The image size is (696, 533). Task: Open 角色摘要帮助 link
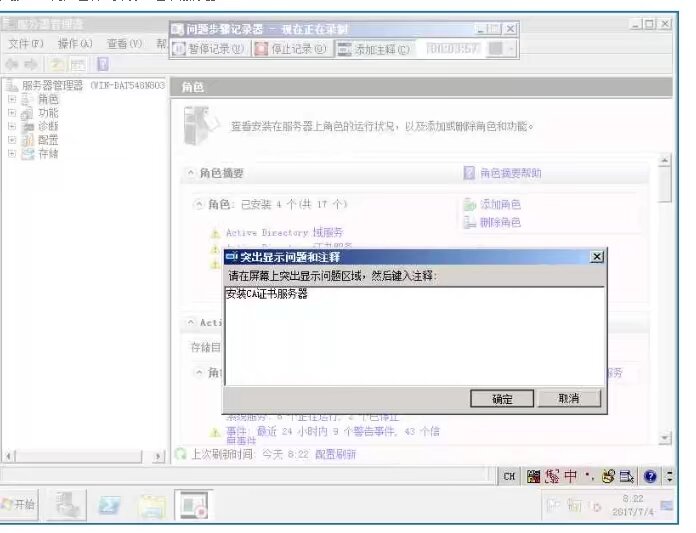(510, 173)
